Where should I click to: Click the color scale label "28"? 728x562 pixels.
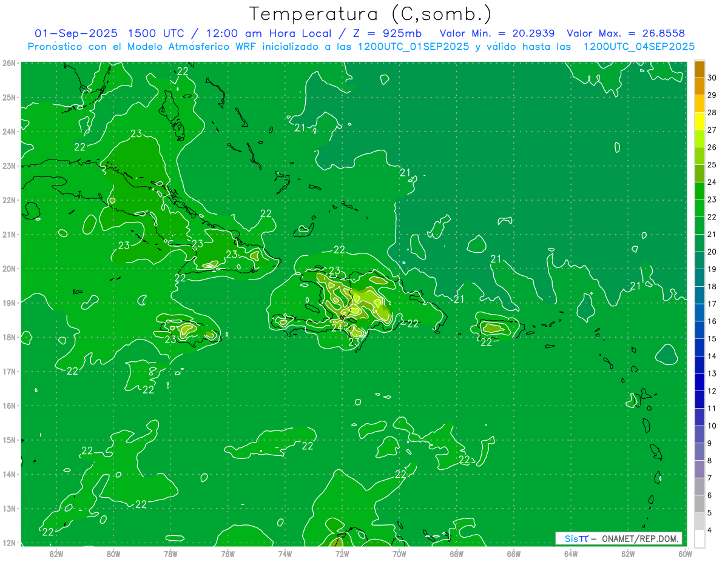[x=712, y=113]
